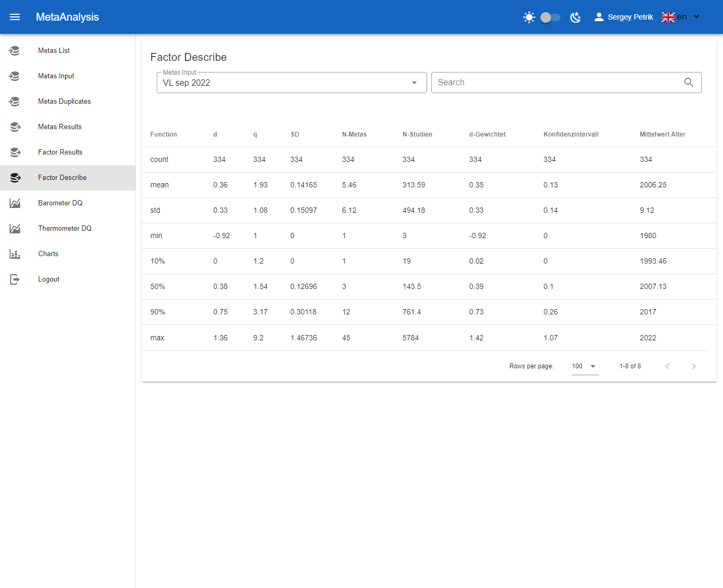The image size is (723, 588).
Task: Select the std row label
Action: [155, 210]
